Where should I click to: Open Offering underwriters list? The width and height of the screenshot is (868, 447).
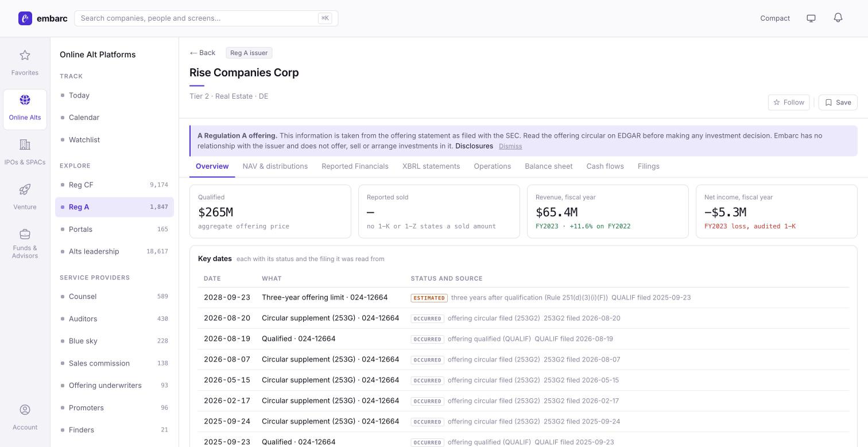tap(114, 386)
